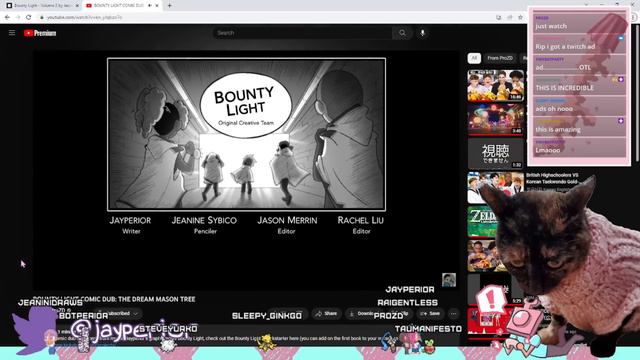
Task: Click the BOTPERIOR overlay name
Action: (84, 316)
